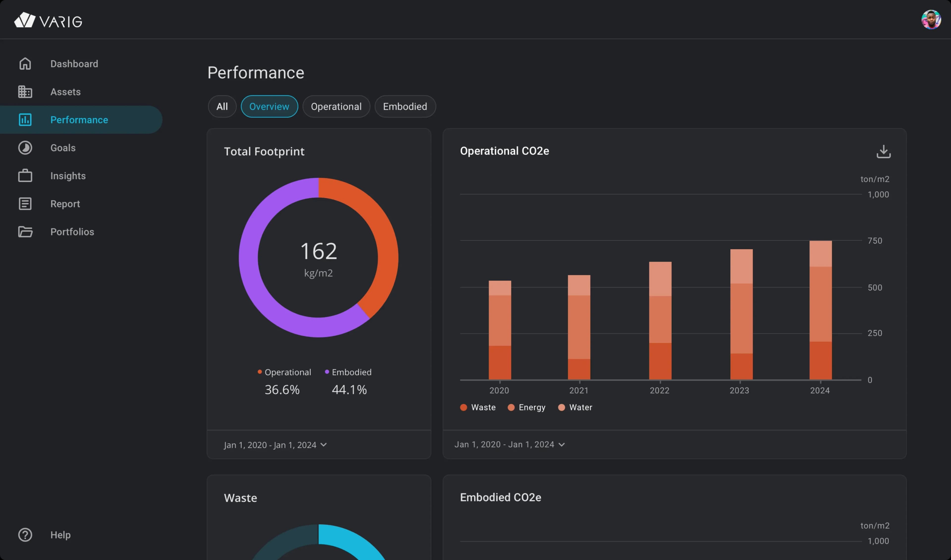Switch to the Operational tab
Viewport: 951px width, 560px height.
[x=336, y=107]
